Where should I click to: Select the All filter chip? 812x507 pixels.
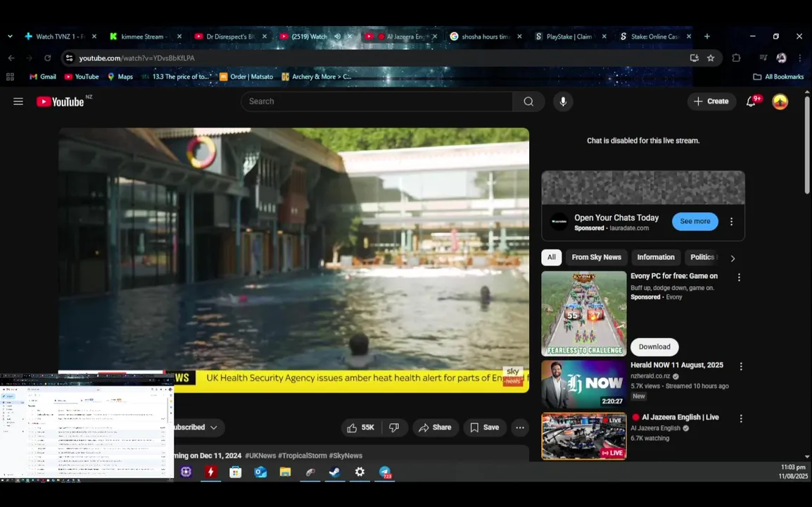[x=552, y=258]
